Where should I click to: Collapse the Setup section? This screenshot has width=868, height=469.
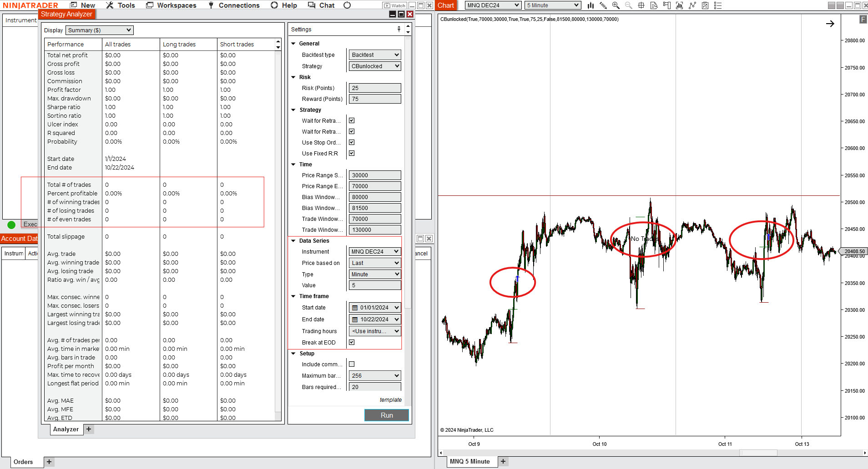(293, 354)
